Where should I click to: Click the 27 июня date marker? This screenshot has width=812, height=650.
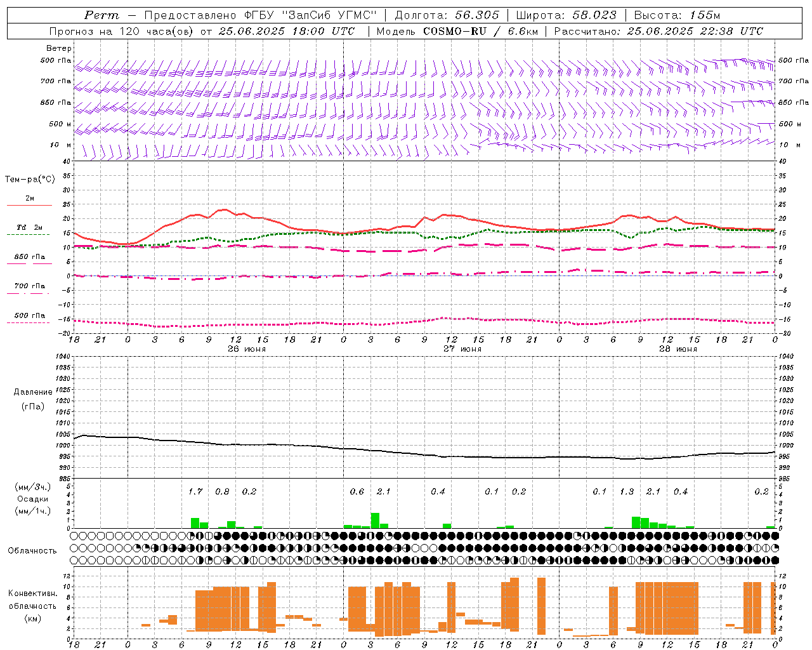tap(462, 349)
